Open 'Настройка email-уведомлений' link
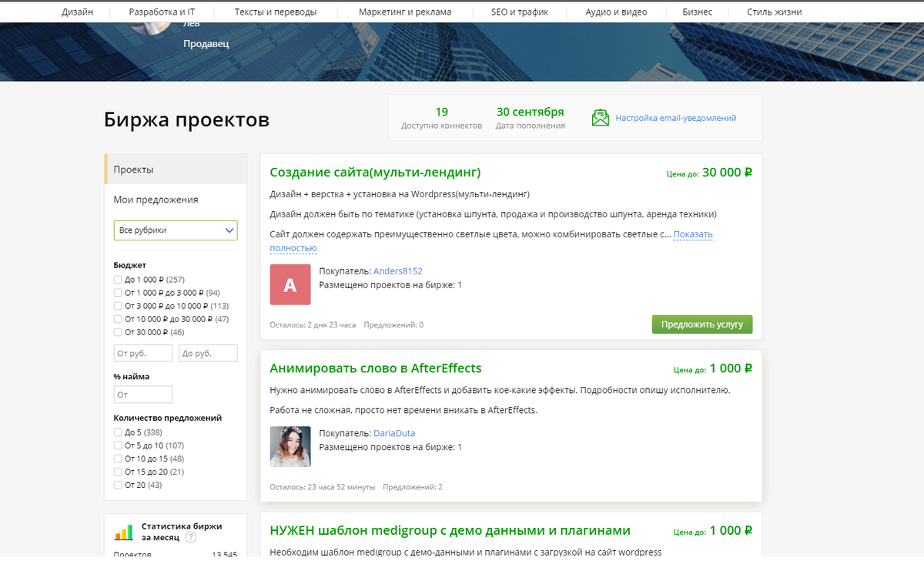 (676, 118)
